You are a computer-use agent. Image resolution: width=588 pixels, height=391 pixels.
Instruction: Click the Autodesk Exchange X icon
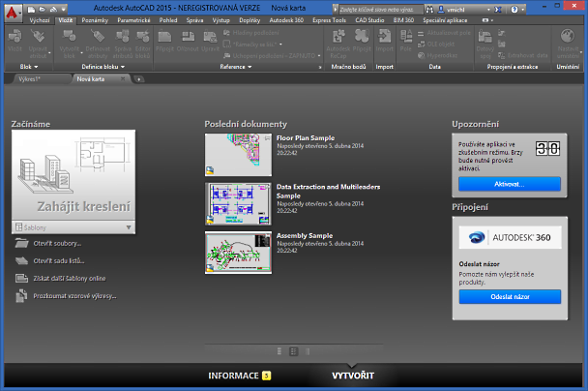click(498, 10)
